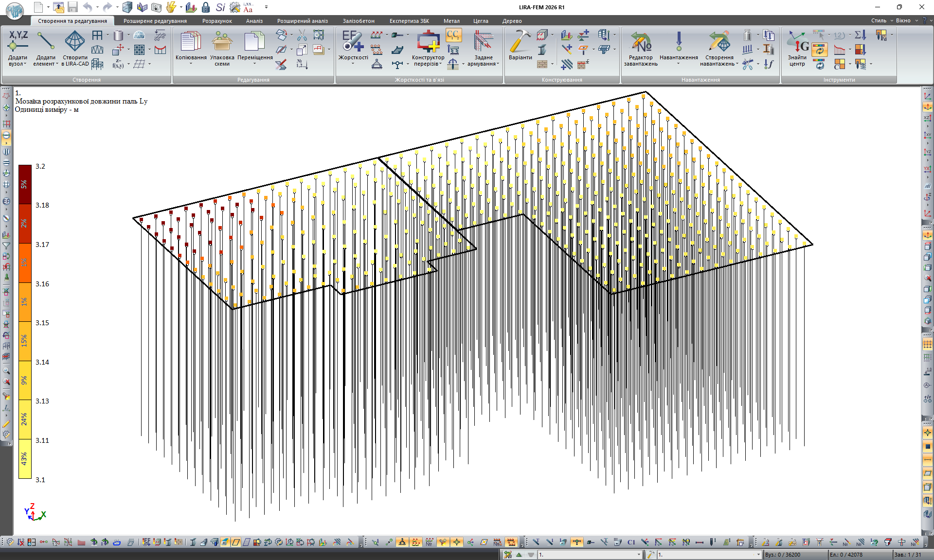Click the Load case editor icon
Image resolution: width=934 pixels, height=560 pixels.
(x=641, y=42)
